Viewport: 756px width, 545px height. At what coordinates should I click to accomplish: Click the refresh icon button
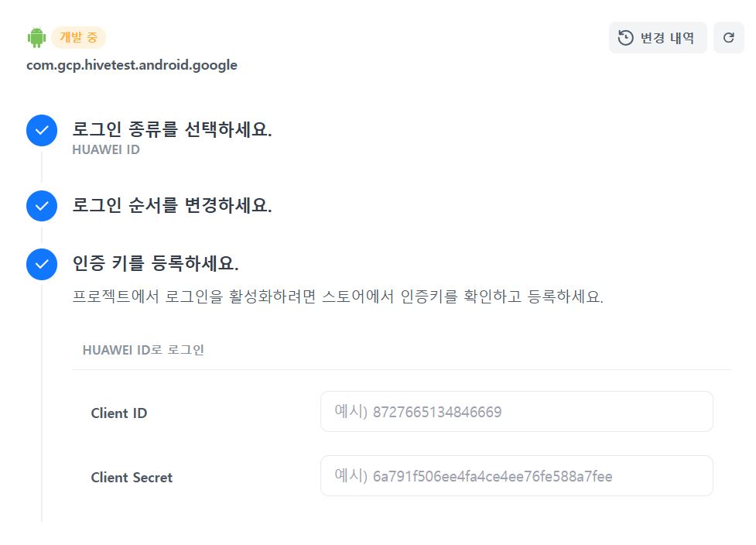point(728,37)
